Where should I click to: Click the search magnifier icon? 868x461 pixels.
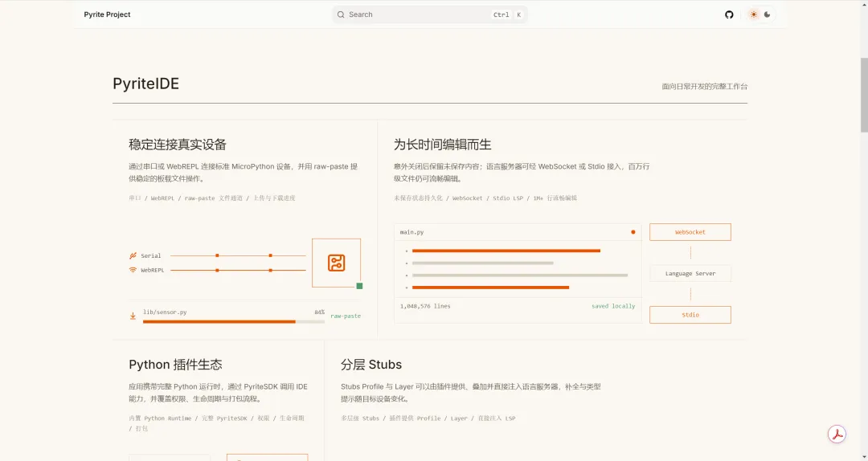341,14
